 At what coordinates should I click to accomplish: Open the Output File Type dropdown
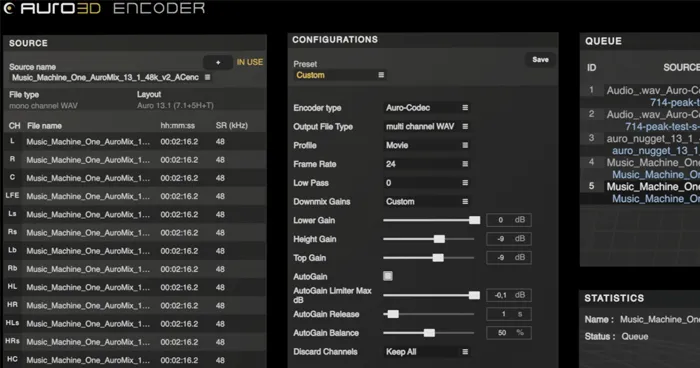coord(426,126)
